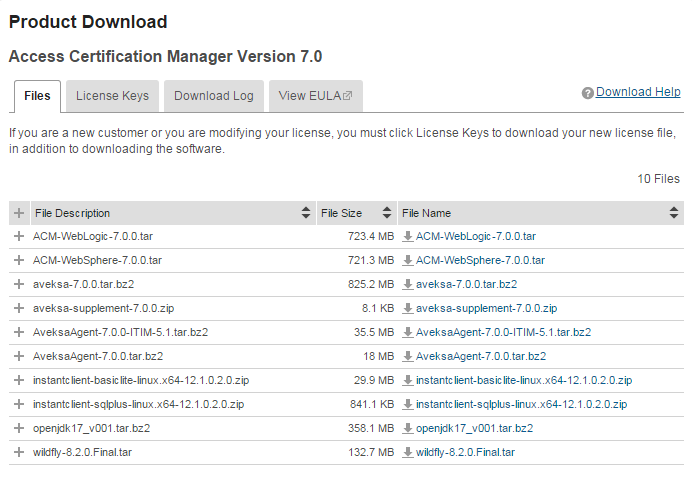Download AveksaAgent-7.0.0.tar.bz2 file link
Viewport: 692px width, 496px height.
481,356
